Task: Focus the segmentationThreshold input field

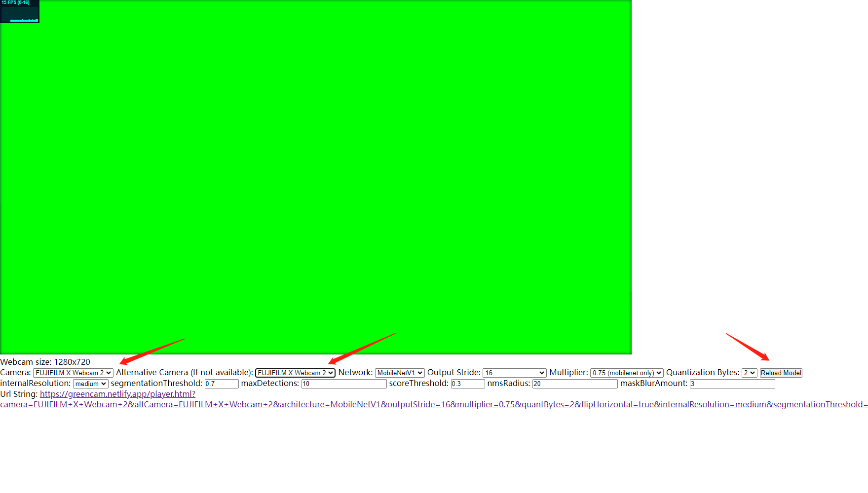Action: (222, 384)
